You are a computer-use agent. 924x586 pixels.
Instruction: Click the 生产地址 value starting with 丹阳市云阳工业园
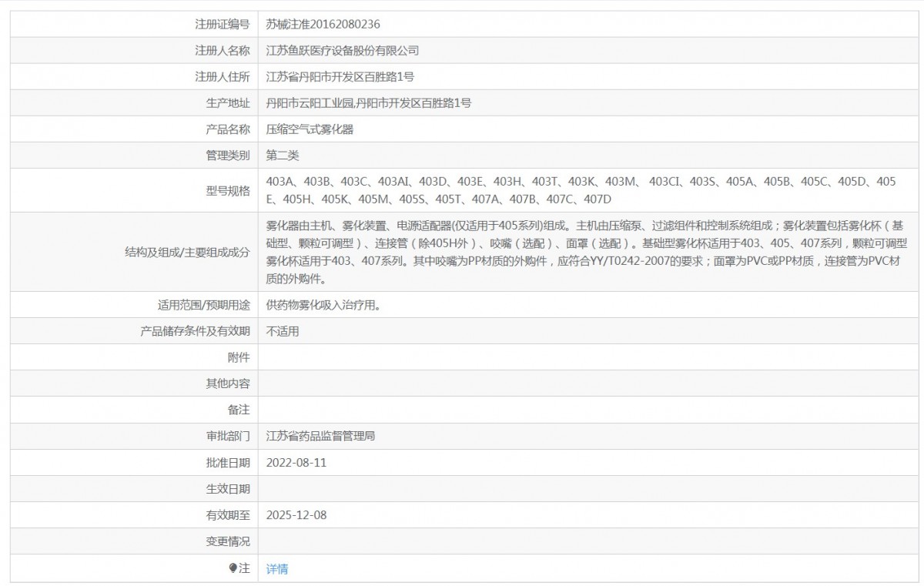(369, 103)
